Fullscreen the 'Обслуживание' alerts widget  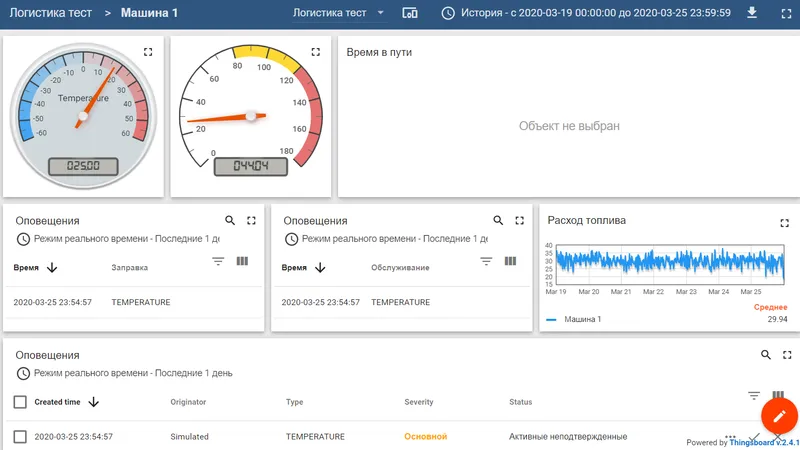[x=519, y=220]
